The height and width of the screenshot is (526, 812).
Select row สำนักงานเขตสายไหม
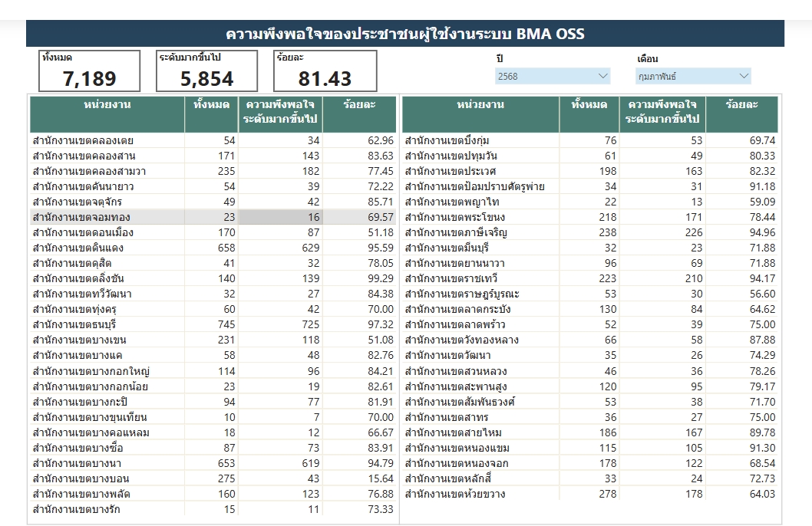pos(590,432)
